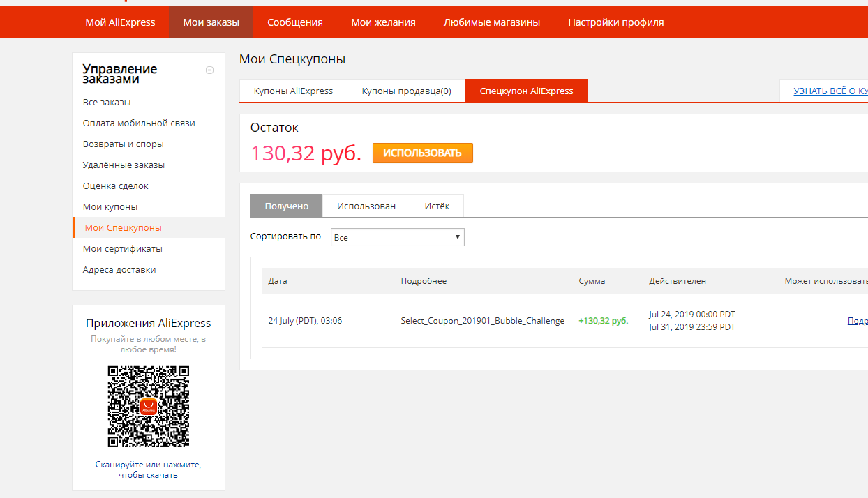Open Удалённые заказы in sidebar
This screenshot has width=868, height=498.
pos(124,165)
